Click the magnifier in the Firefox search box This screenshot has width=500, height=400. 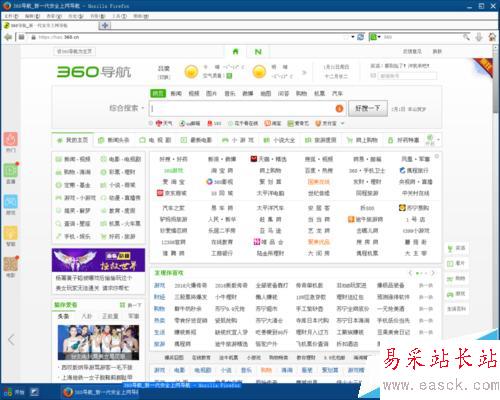466,37
